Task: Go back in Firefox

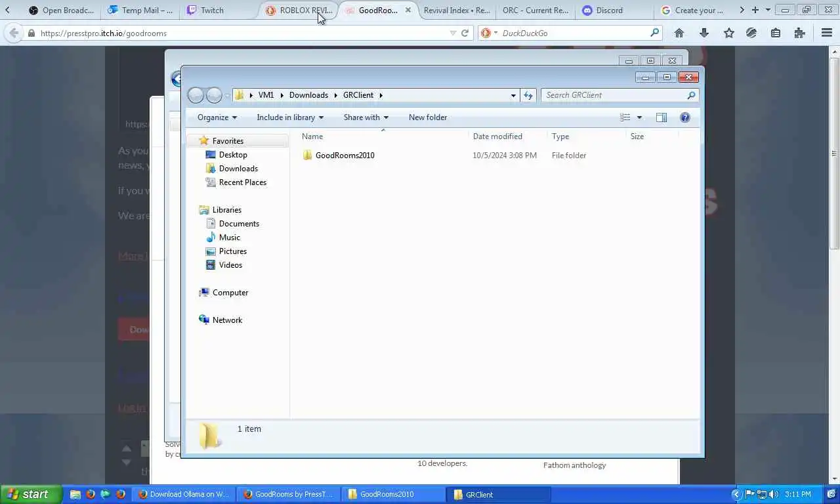Action: tap(14, 33)
